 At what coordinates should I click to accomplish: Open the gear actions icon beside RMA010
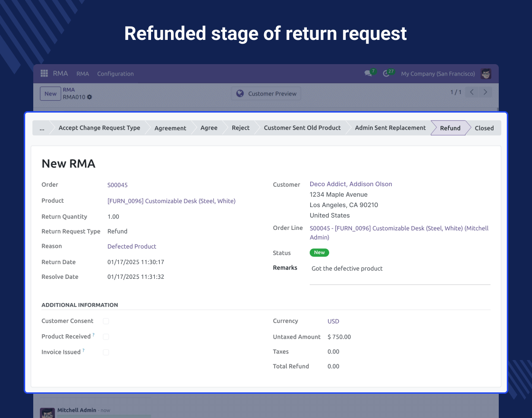pos(90,97)
